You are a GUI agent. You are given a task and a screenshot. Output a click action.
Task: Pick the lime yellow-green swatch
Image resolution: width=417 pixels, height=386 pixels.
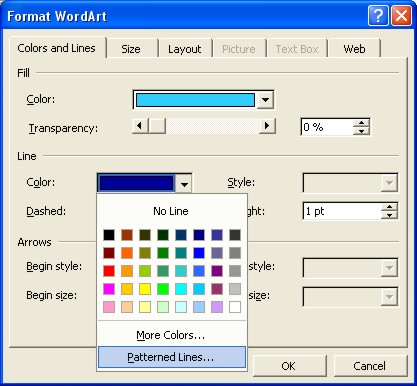point(145,271)
